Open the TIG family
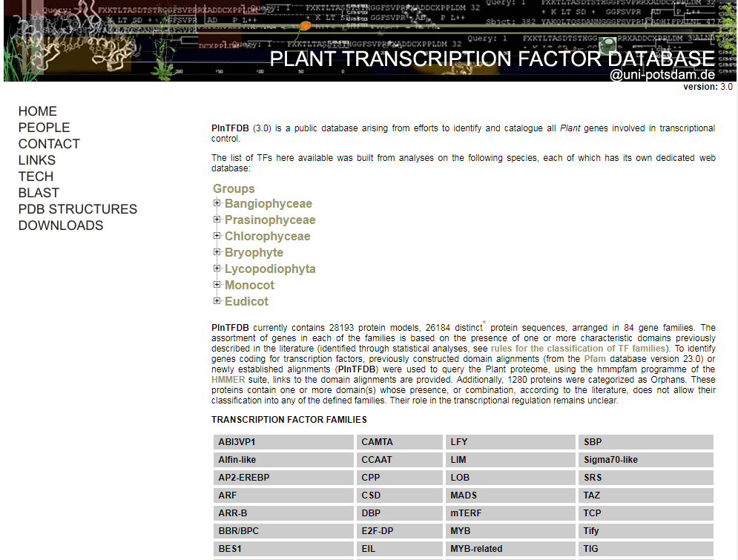The width and height of the screenshot is (738, 560). [646, 549]
